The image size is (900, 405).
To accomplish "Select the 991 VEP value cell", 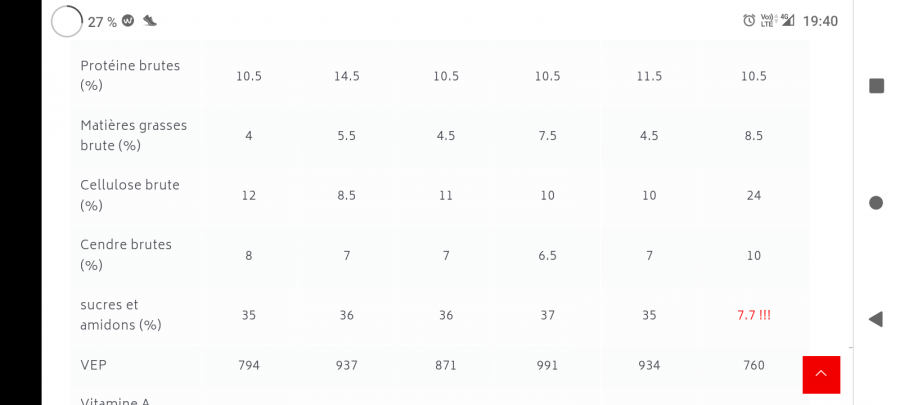I will (x=547, y=366).
